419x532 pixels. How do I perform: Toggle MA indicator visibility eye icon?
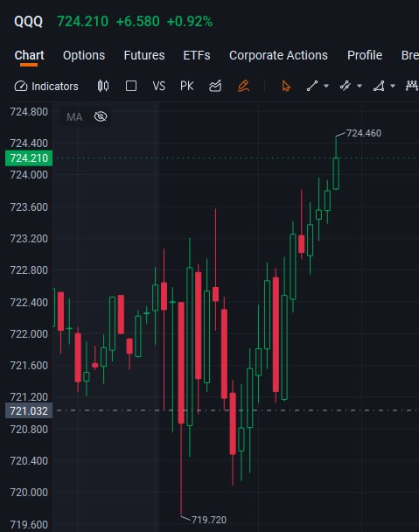pos(101,116)
